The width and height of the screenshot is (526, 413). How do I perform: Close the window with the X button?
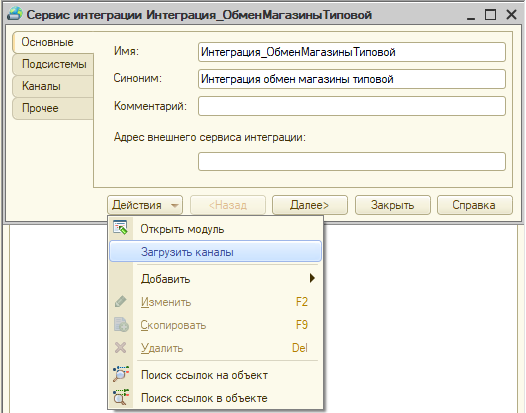[511, 14]
